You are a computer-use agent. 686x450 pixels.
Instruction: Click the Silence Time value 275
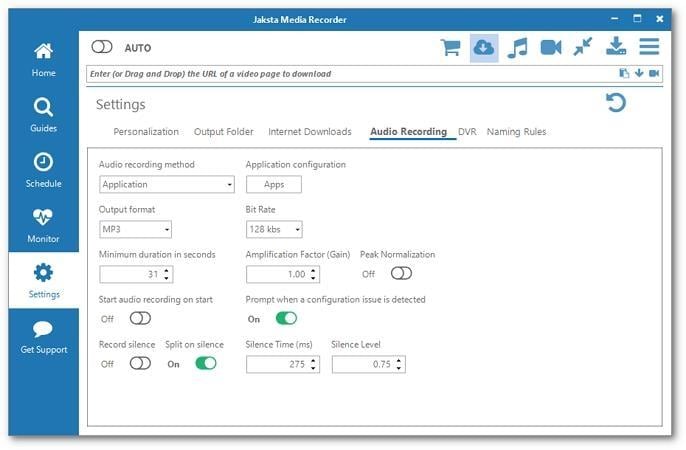(297, 364)
